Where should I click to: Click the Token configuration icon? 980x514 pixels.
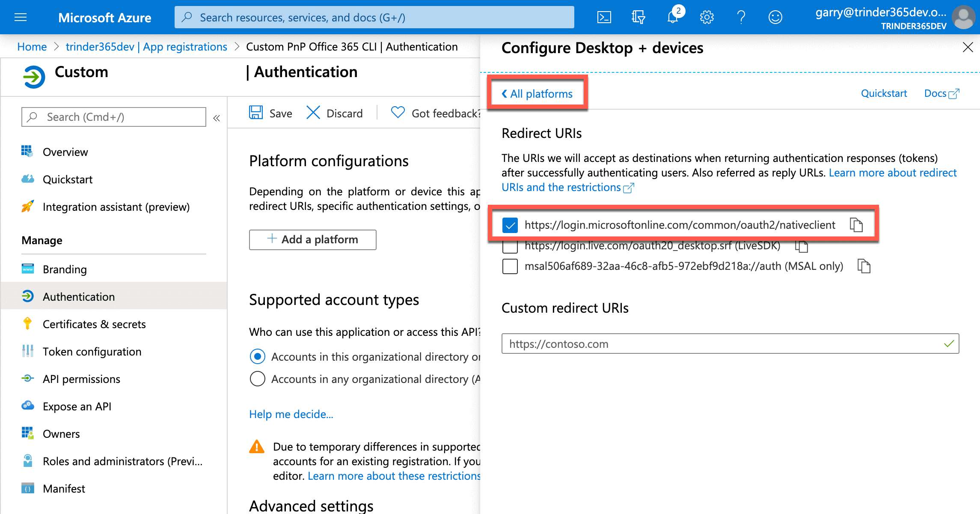click(27, 351)
